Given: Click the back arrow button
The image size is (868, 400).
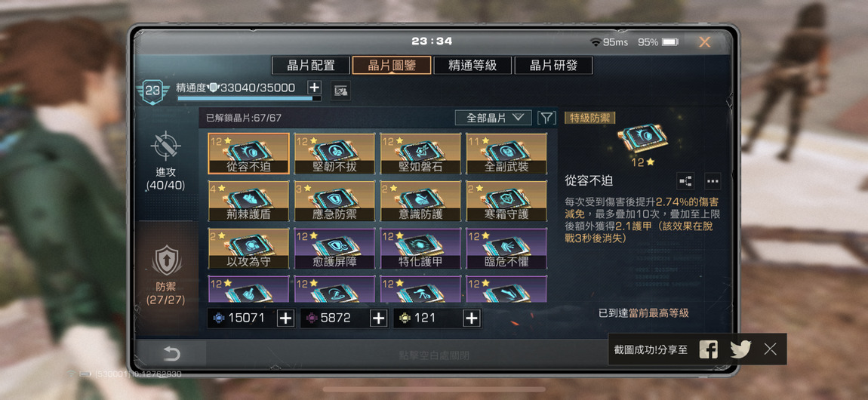Looking at the screenshot, I should tap(171, 354).
